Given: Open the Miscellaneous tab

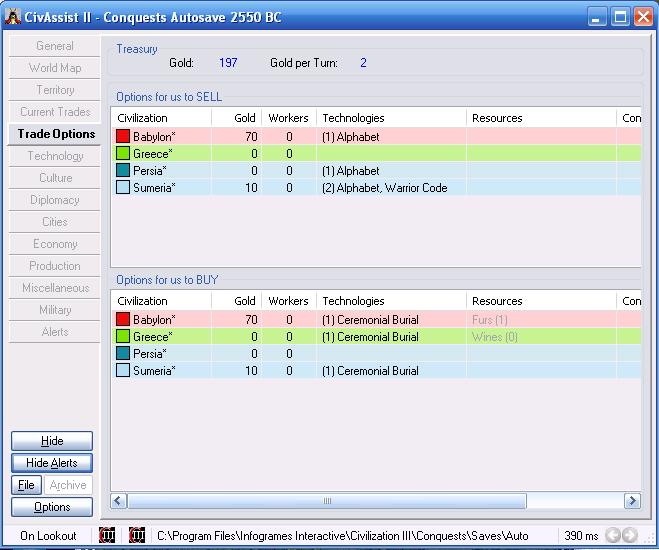Looking at the screenshot, I should click(x=55, y=288).
